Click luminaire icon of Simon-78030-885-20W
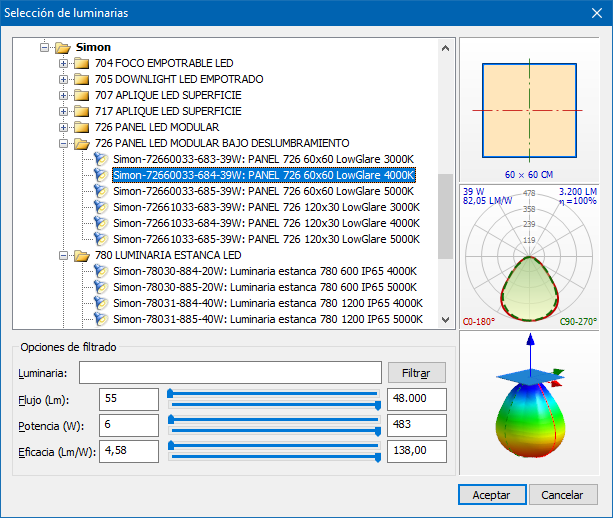Screen dimensions: 613x518 coord(101,287)
